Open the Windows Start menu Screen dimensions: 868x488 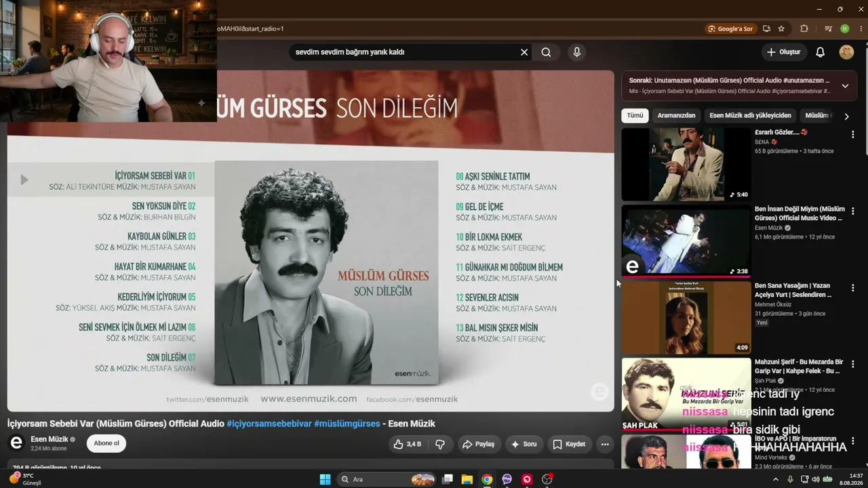(325, 479)
